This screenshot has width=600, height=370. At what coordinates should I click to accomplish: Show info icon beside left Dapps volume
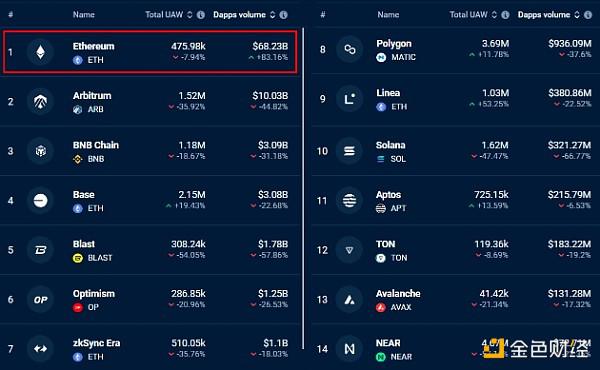pyautogui.click(x=283, y=15)
